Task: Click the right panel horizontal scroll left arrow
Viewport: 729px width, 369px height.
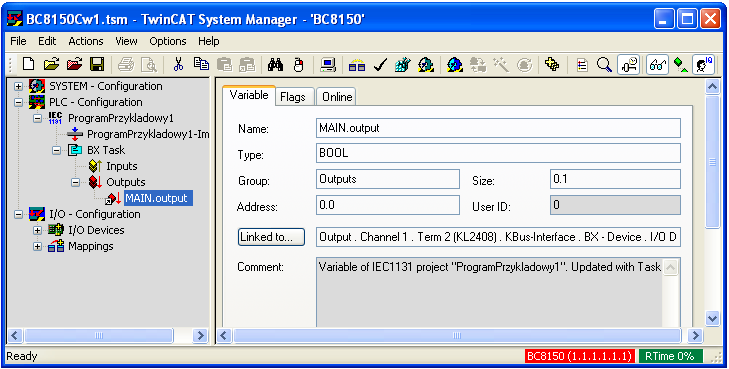Action: click(224, 335)
